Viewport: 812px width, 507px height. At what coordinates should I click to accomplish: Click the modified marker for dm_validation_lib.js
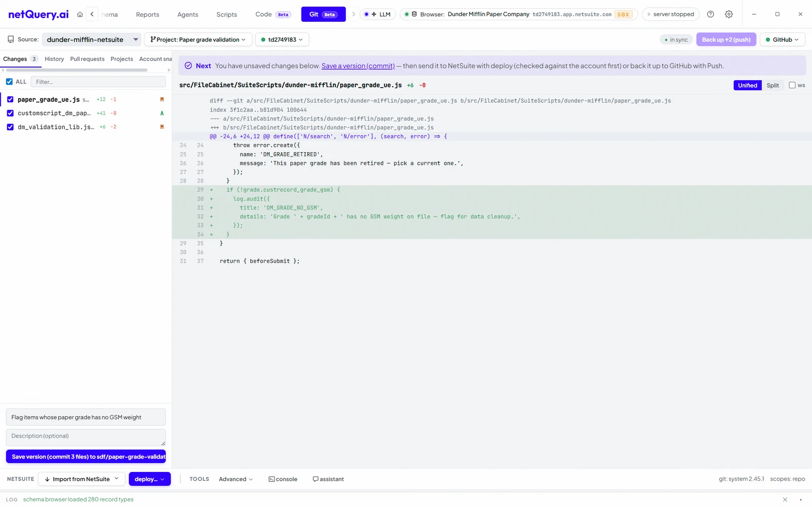click(x=162, y=127)
